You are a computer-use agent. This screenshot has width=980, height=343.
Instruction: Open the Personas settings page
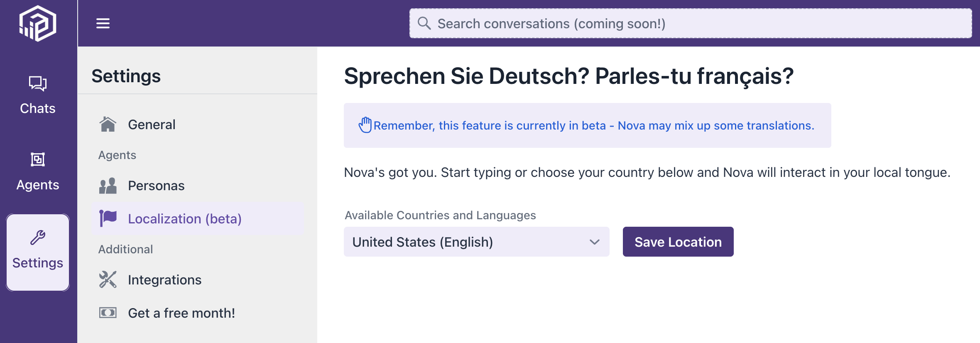(x=156, y=186)
